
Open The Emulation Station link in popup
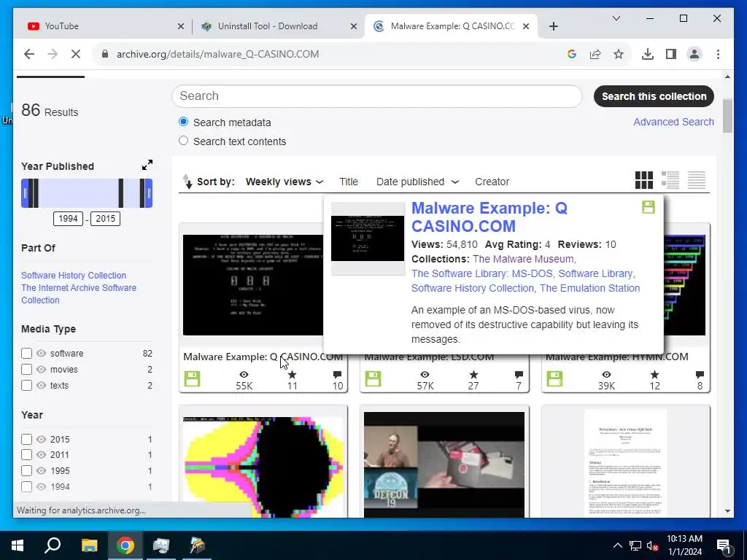pyautogui.click(x=589, y=288)
